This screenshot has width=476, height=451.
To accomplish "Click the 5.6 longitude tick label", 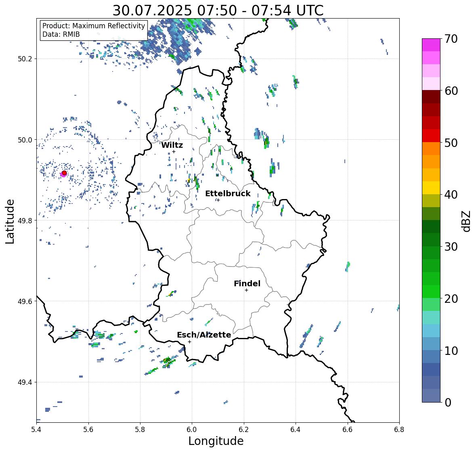I will [88, 429].
